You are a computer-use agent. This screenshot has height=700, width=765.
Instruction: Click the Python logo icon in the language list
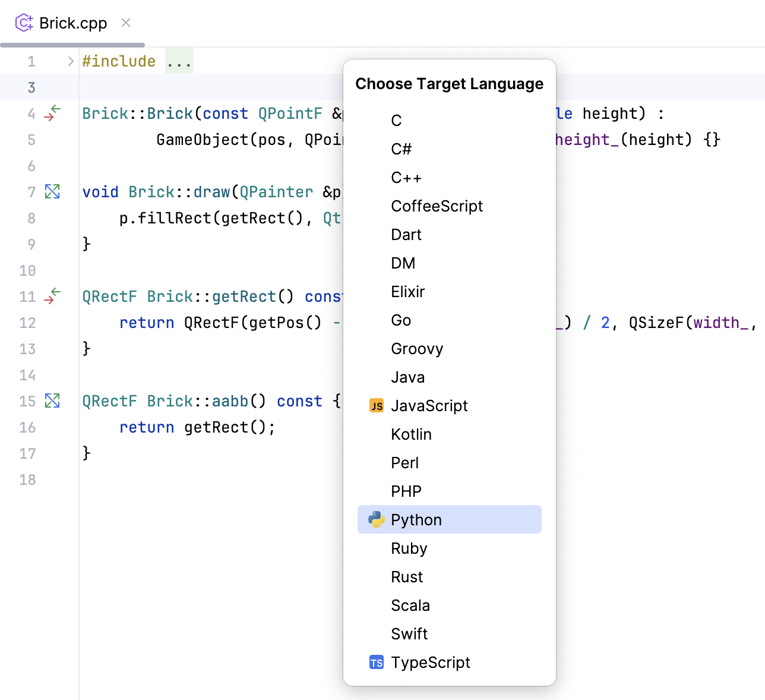click(x=376, y=519)
